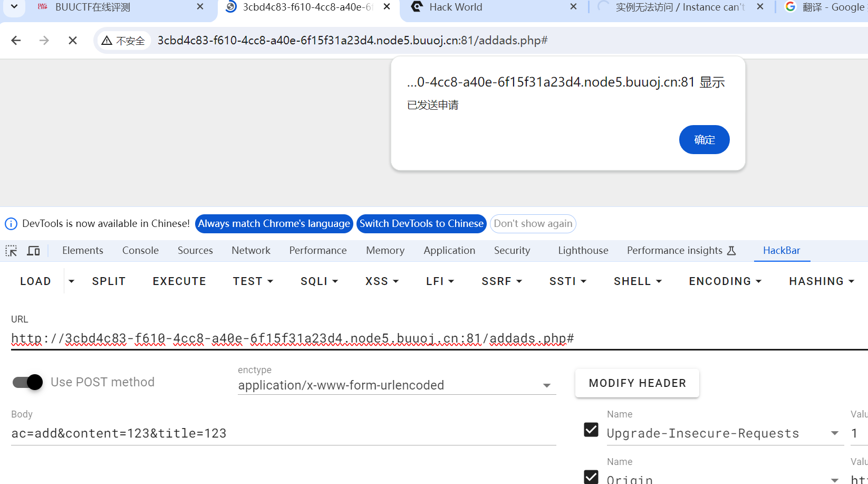Activate the inspect element picker
Viewport: 868px width, 484px height.
pyautogui.click(x=11, y=251)
